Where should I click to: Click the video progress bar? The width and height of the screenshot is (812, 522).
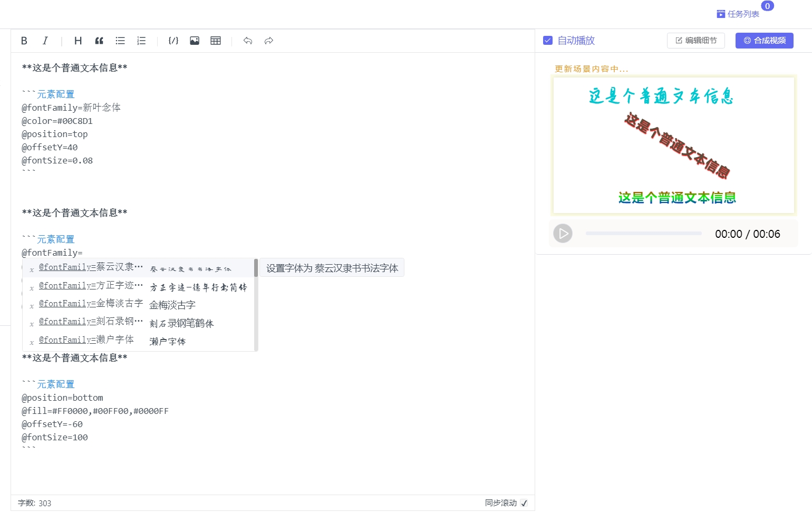pos(643,233)
